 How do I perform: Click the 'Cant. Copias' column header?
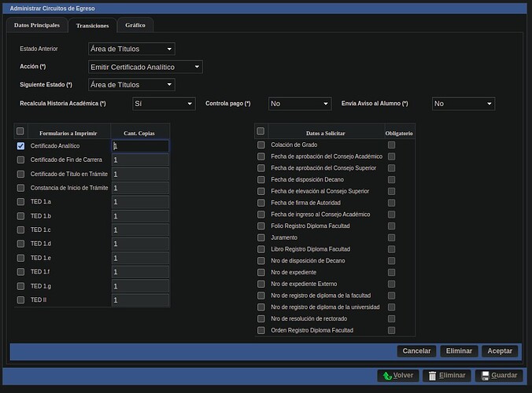point(139,133)
